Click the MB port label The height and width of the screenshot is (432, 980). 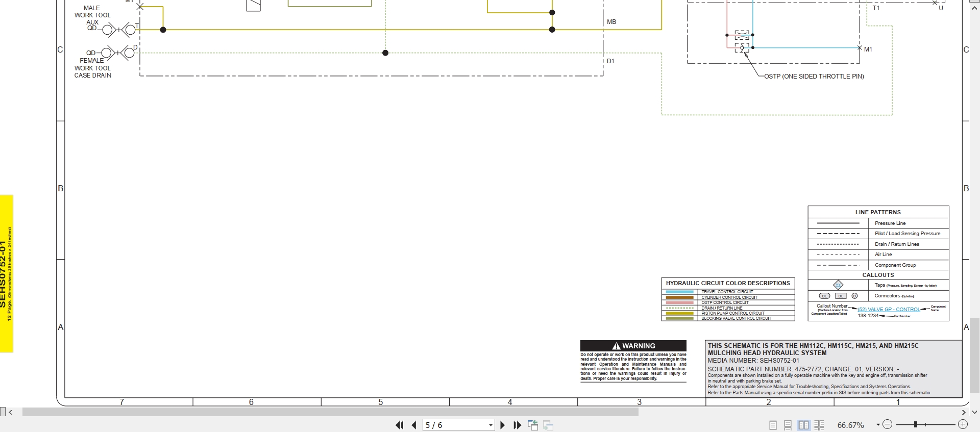coord(611,22)
